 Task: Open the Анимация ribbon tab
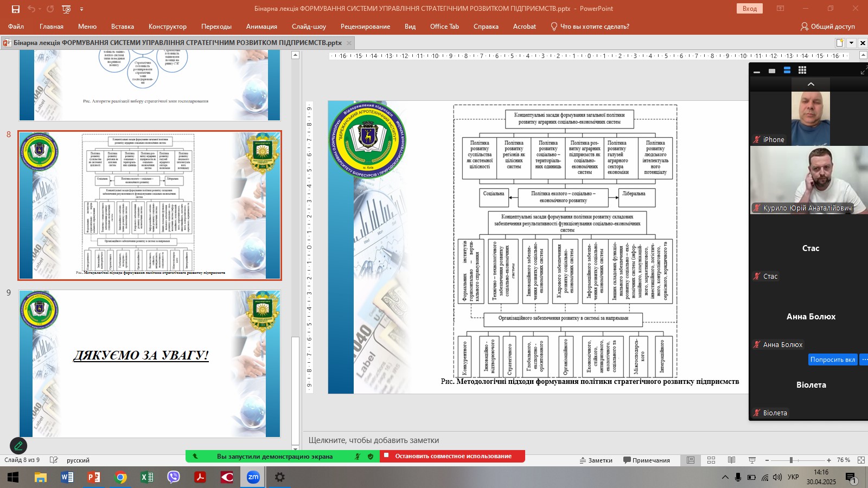click(x=261, y=26)
